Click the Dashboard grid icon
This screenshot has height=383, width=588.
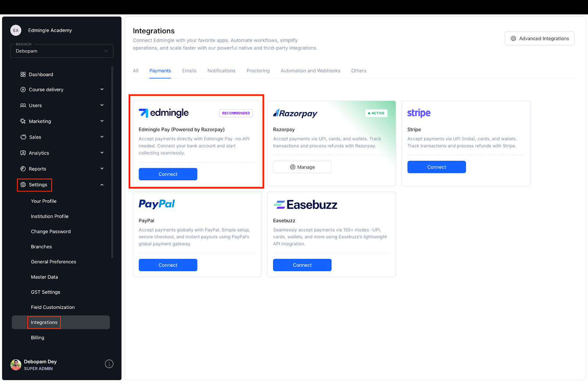23,74
